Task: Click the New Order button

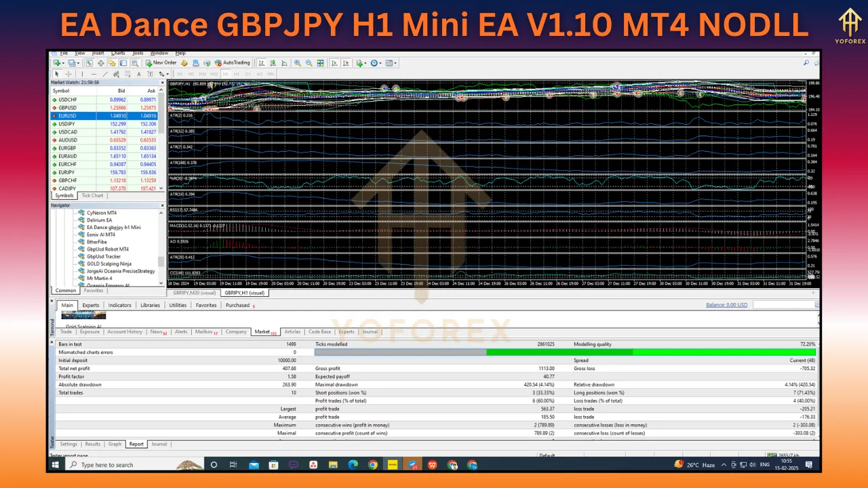Action: pyautogui.click(x=161, y=62)
